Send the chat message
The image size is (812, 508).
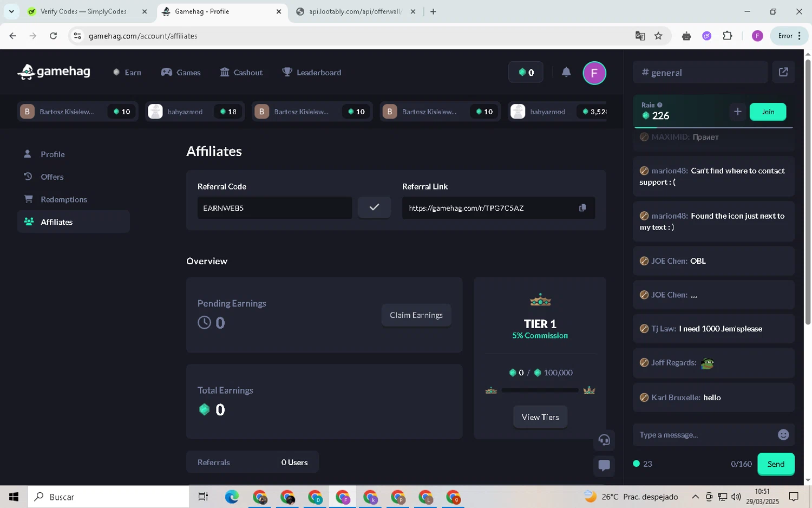click(776, 464)
